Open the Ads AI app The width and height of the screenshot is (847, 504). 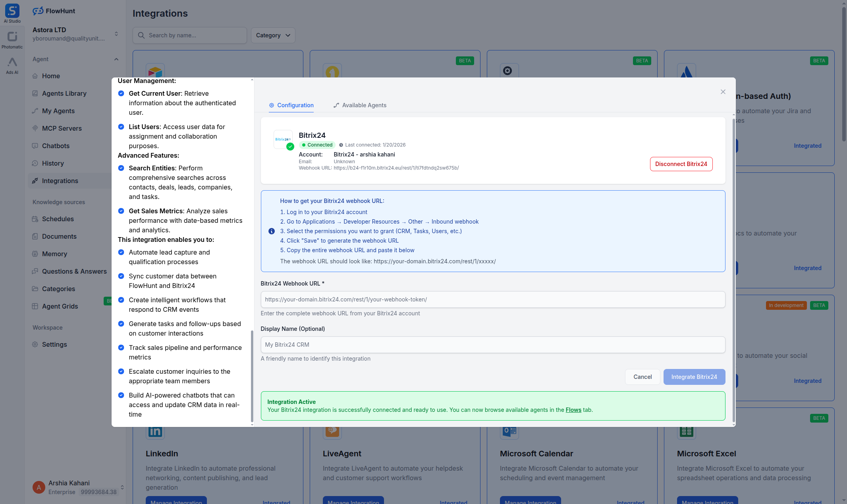coord(12,65)
